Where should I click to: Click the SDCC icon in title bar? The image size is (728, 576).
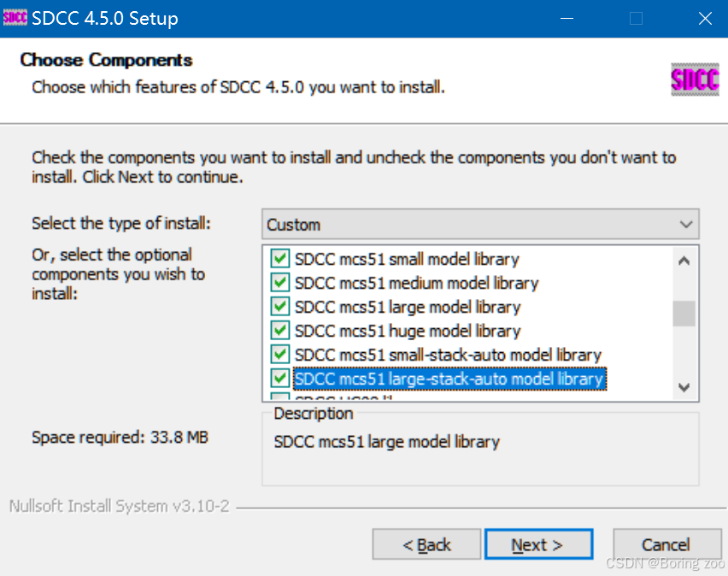(x=15, y=18)
